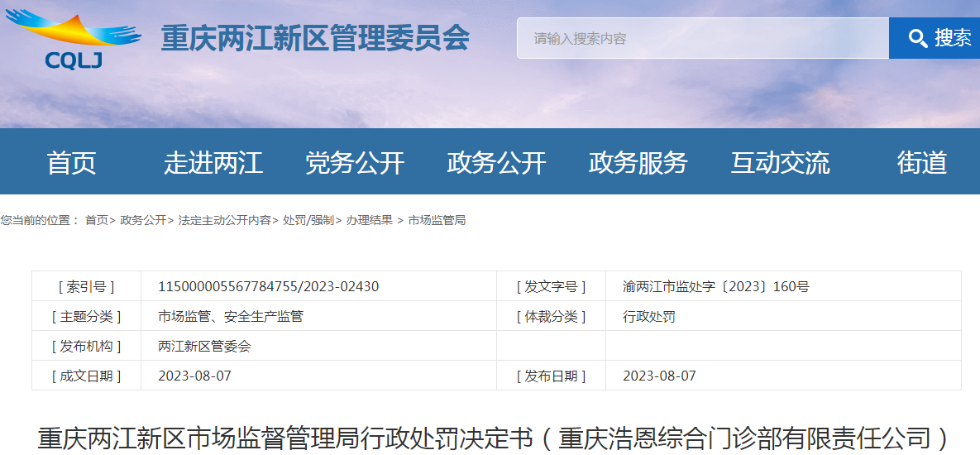The height and width of the screenshot is (455, 980).
Task: Click the [ 发布日期 ] label
Action: tap(552, 376)
